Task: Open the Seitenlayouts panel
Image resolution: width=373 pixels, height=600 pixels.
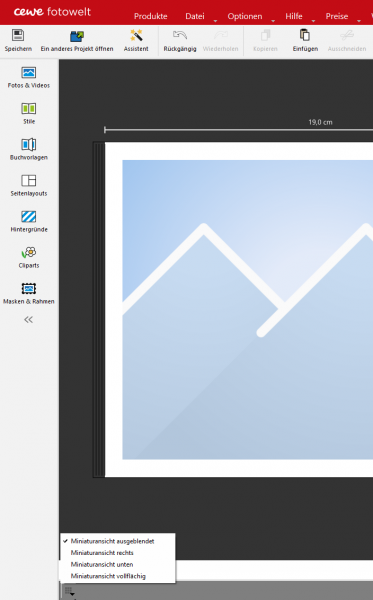Action: point(29,185)
